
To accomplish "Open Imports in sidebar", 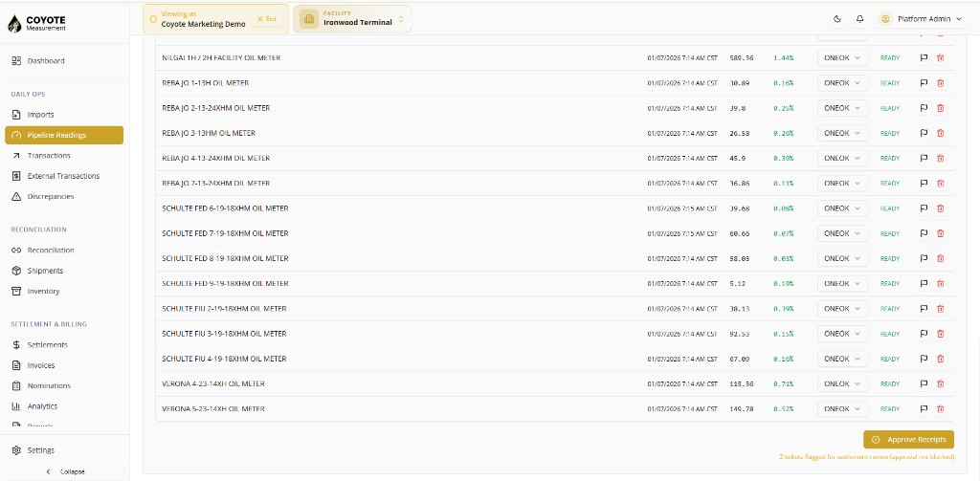I will coord(64,115).
